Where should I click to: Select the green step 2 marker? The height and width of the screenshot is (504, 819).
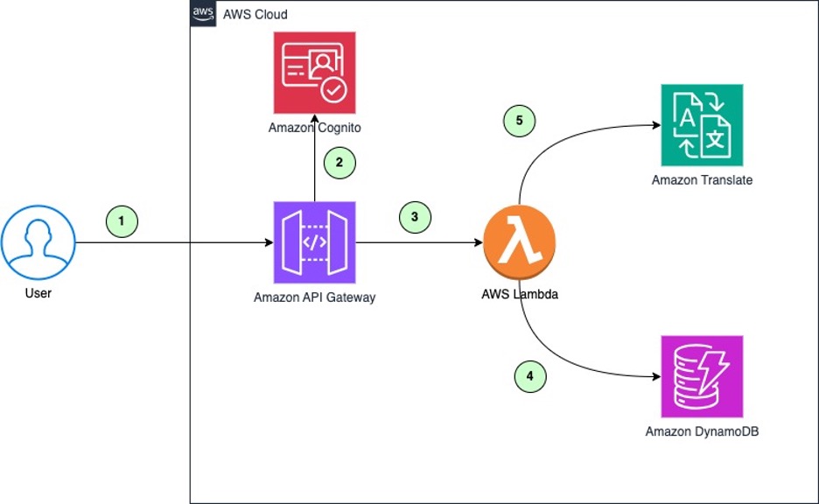(x=339, y=162)
